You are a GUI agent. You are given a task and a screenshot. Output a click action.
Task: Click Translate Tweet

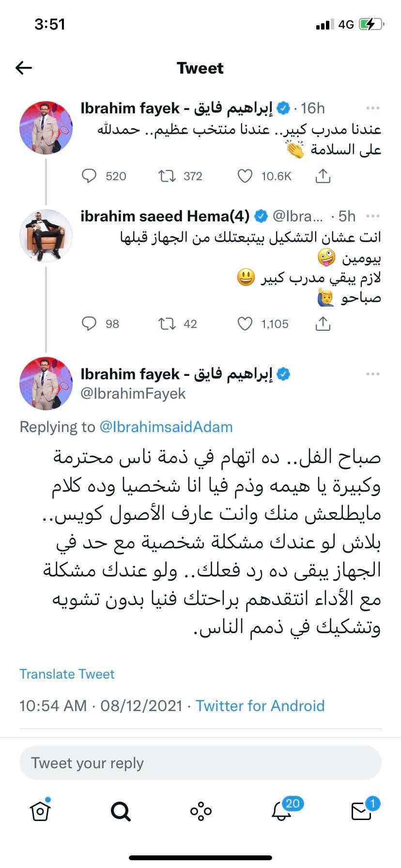pyautogui.click(x=67, y=674)
